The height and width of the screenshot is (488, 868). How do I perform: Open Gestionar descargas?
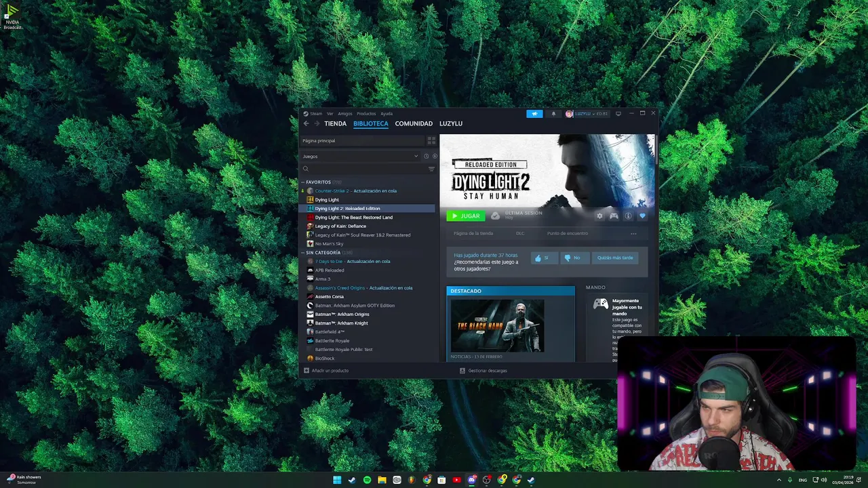tap(484, 371)
